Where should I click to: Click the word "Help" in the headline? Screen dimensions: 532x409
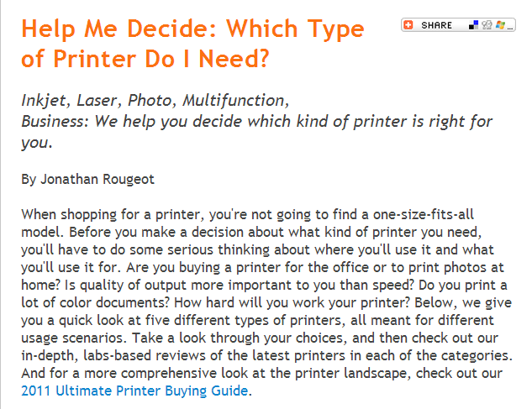pyautogui.click(x=48, y=29)
